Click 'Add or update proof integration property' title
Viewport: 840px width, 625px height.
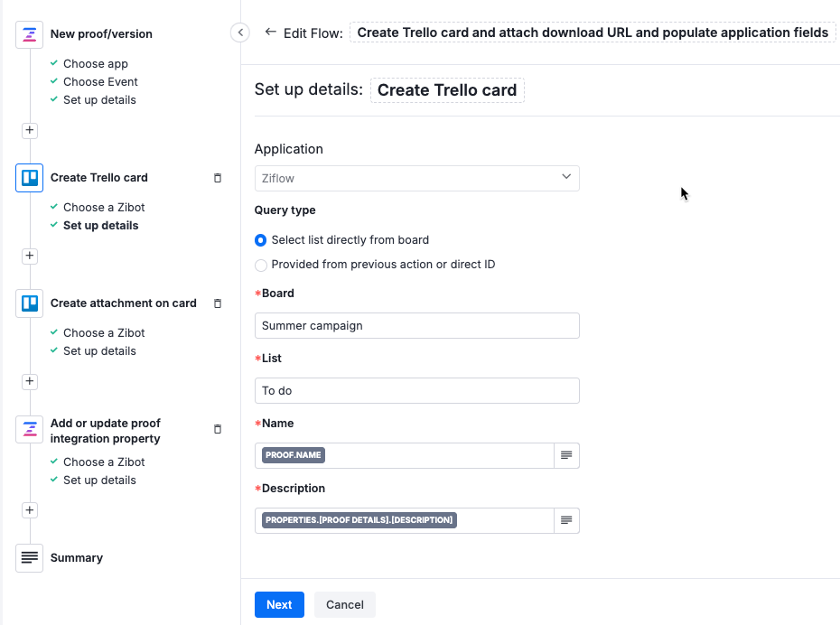pos(106,431)
